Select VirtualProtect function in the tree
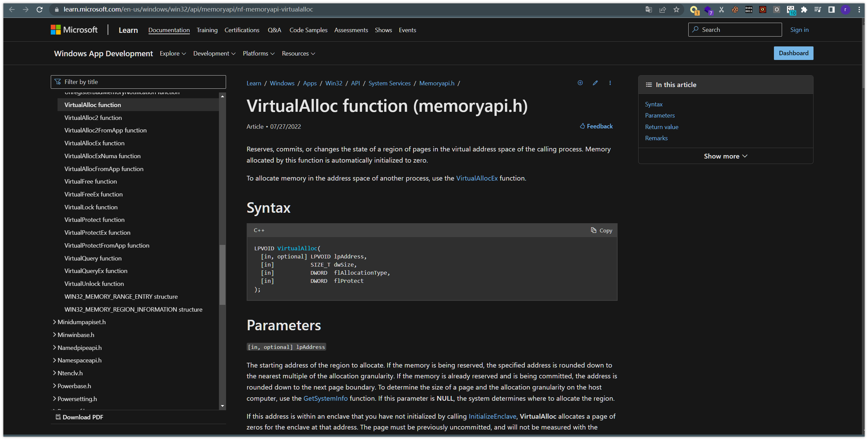 [94, 220]
